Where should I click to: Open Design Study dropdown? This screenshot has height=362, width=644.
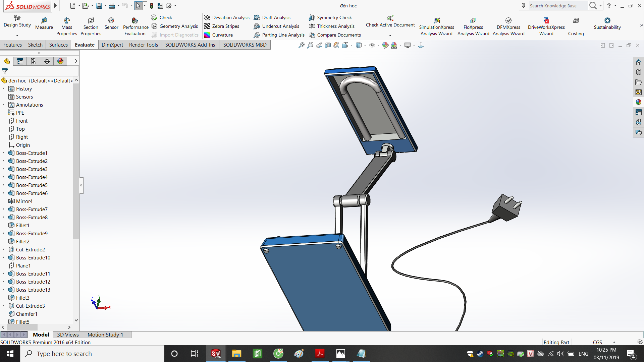click(17, 35)
